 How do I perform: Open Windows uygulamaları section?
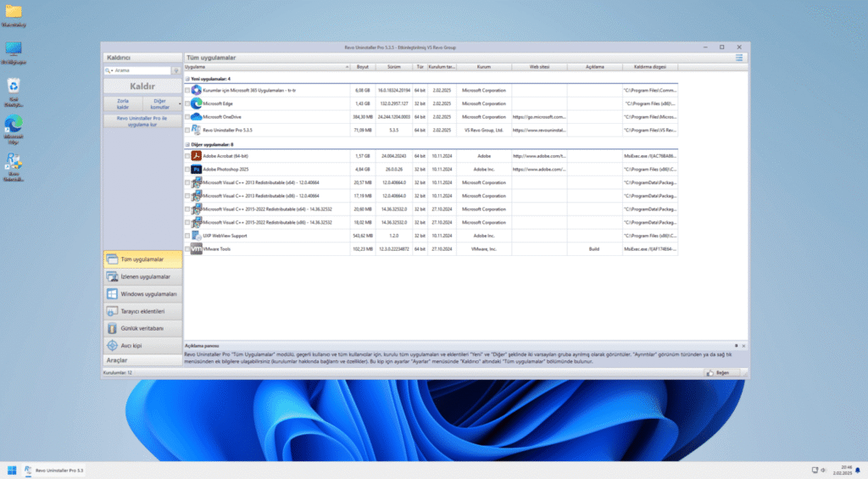pyautogui.click(x=142, y=294)
